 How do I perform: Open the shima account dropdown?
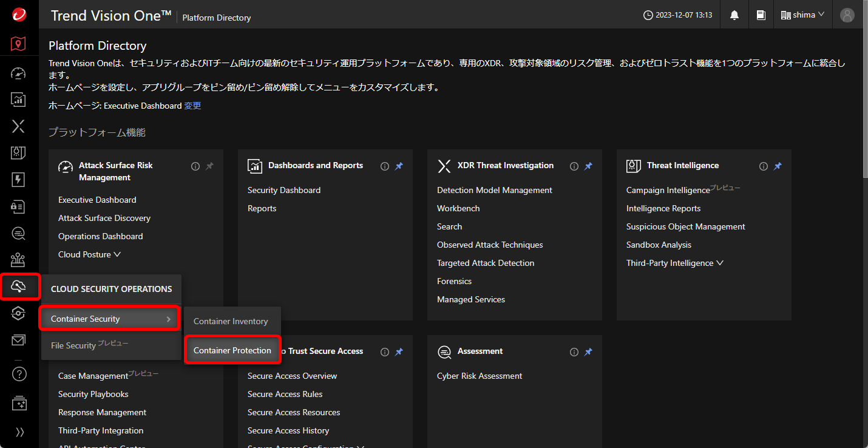coord(802,15)
